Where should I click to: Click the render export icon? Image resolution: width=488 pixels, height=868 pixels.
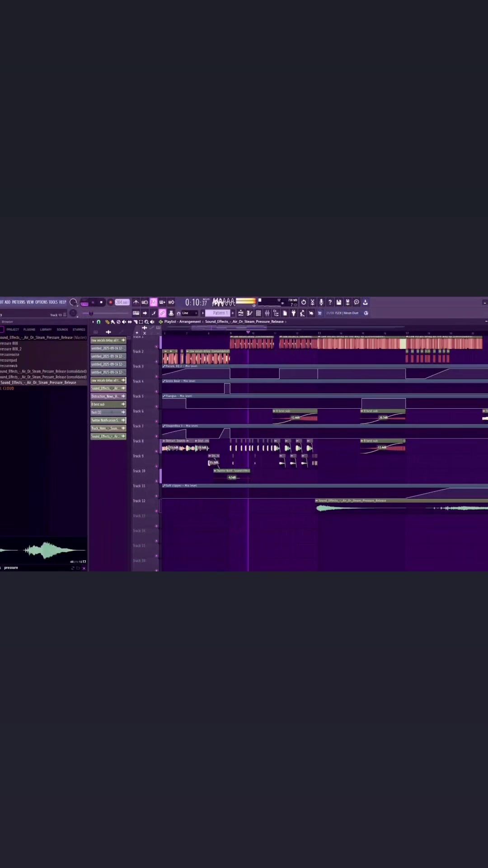click(347, 302)
